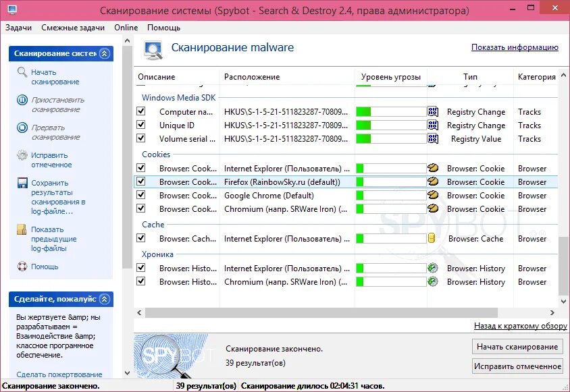This screenshot has height=392, width=570.
Task: Click threat level bar for Google Chrome row
Action: (391, 195)
